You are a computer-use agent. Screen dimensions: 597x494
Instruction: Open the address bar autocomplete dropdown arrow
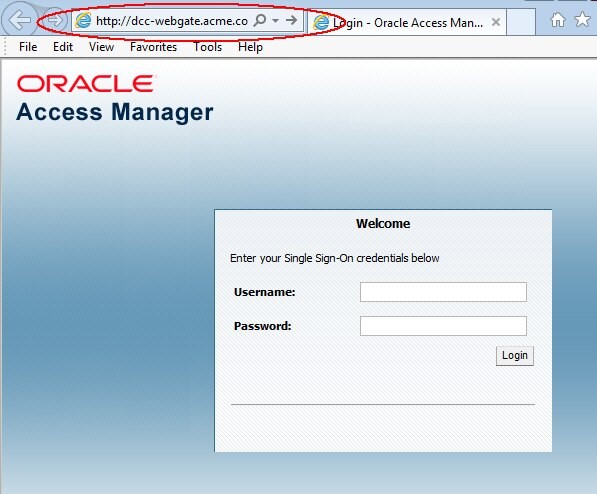pyautogui.click(x=276, y=21)
